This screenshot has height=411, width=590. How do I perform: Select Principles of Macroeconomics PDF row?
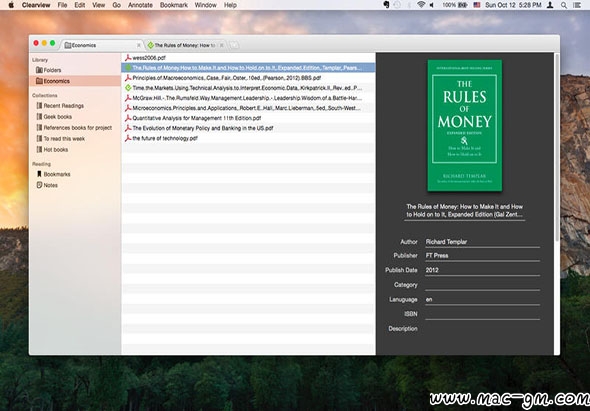[x=248, y=78]
